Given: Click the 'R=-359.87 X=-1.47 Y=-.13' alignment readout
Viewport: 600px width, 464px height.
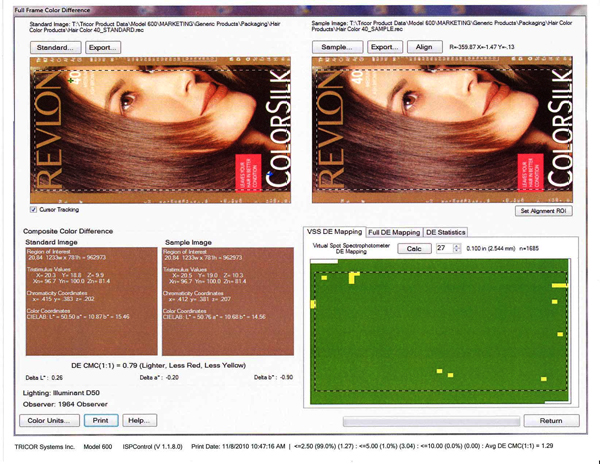Looking at the screenshot, I should point(482,47).
